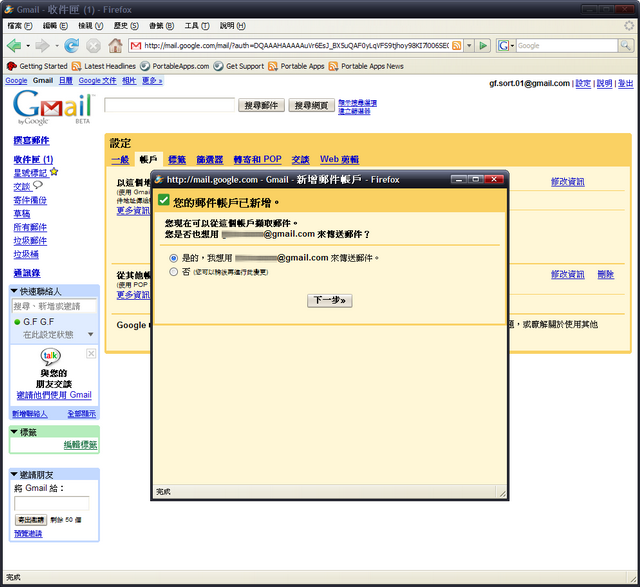640x587 pixels.
Task: Open the 通訊錄 contacts link
Action: 27,273
